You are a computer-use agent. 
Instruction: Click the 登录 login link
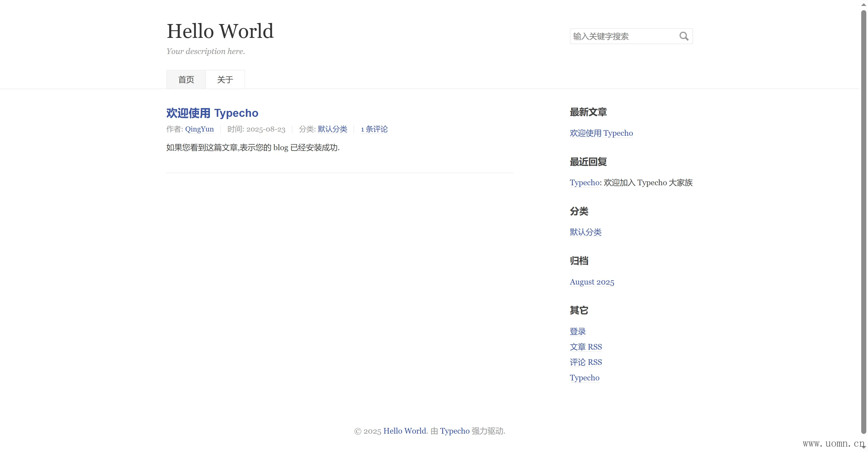578,332
